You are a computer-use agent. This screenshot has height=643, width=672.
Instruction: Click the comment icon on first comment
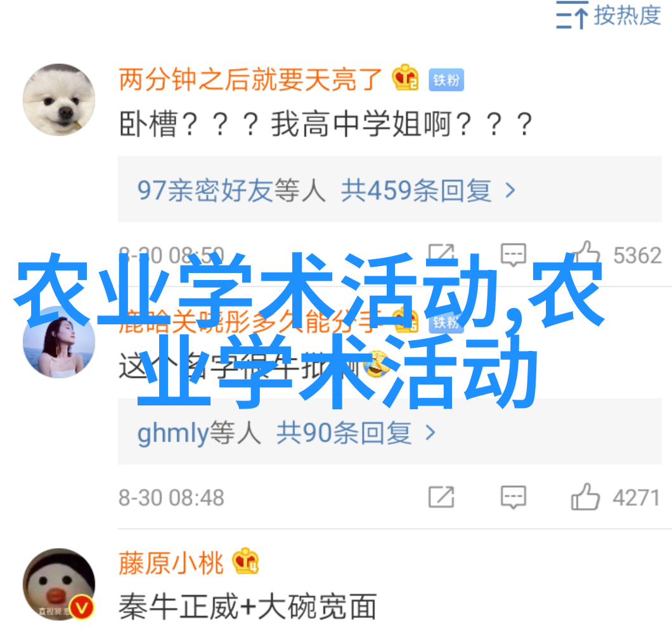[x=514, y=254]
